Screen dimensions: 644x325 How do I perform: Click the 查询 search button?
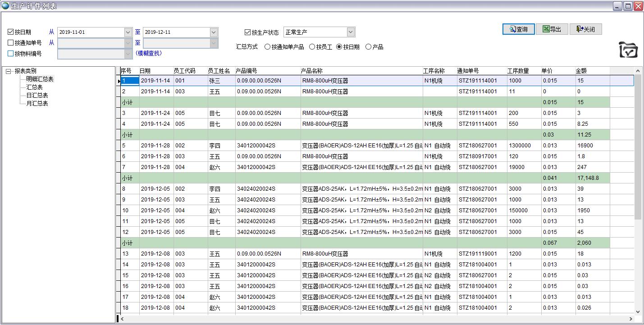518,29
